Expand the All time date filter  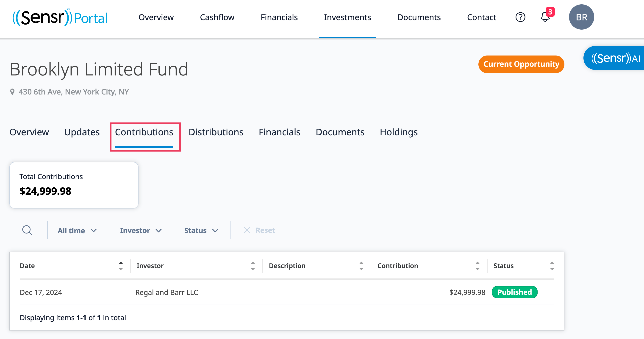point(77,230)
